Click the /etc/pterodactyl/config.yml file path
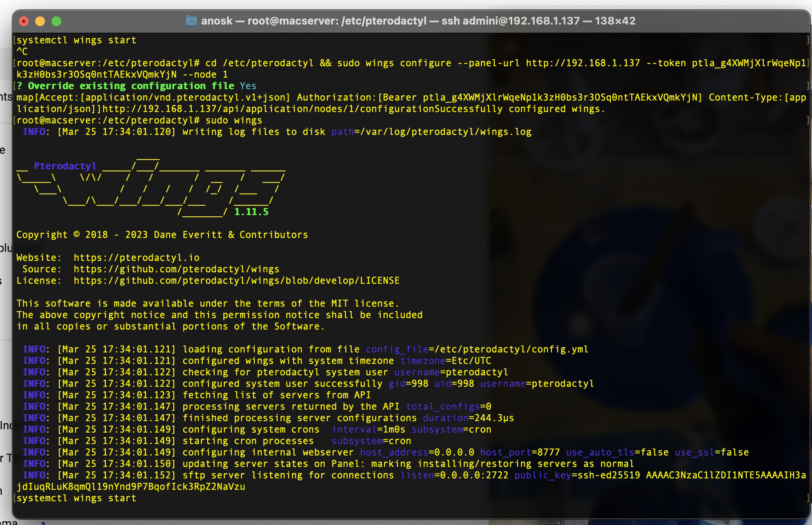Viewport: 812px width, 525px height. pyautogui.click(x=511, y=349)
